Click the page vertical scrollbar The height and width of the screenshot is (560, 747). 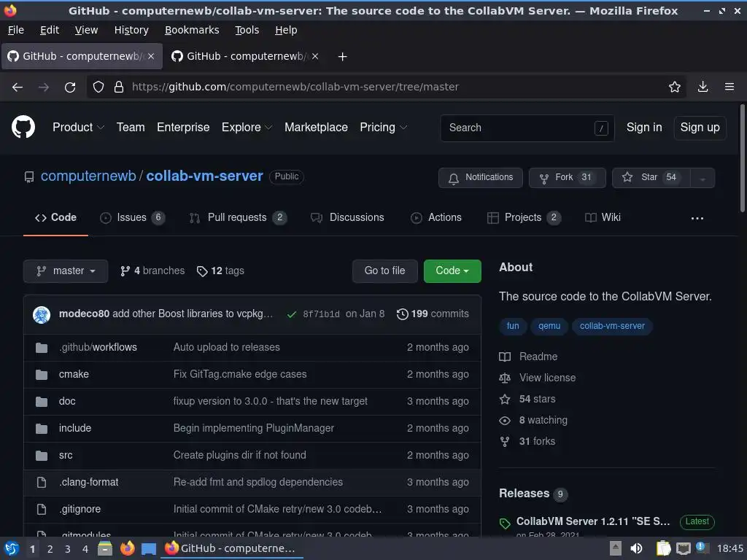tap(742, 158)
